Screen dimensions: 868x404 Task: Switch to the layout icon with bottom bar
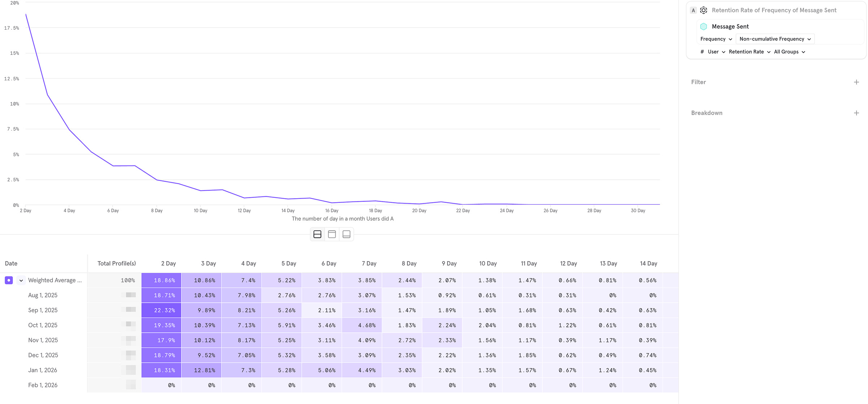pyautogui.click(x=346, y=234)
